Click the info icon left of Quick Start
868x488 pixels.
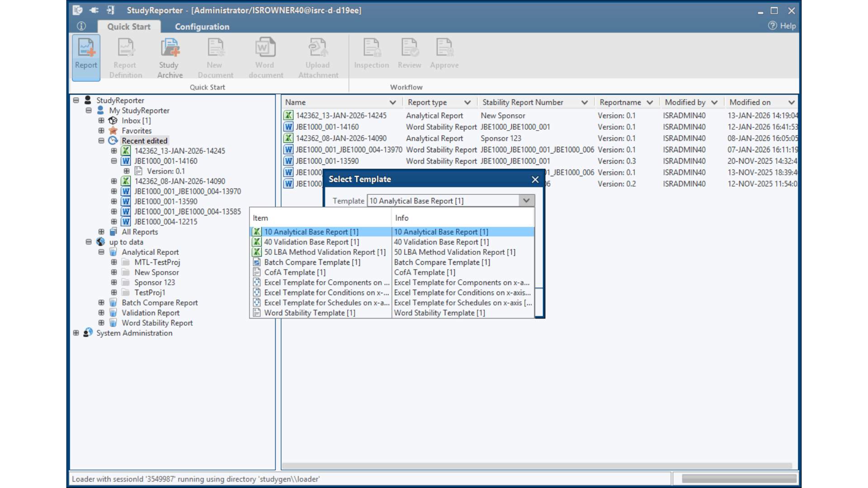pos(81,26)
